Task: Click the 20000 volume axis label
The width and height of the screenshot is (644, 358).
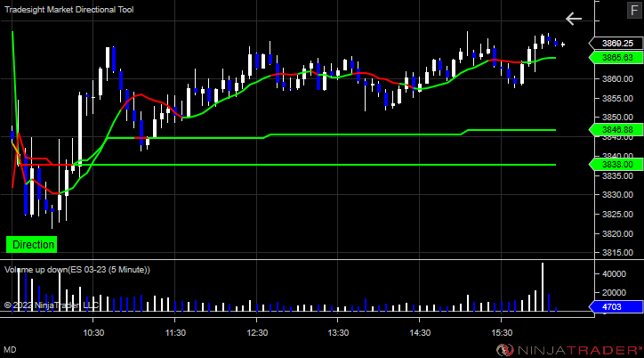Action: 614,293
